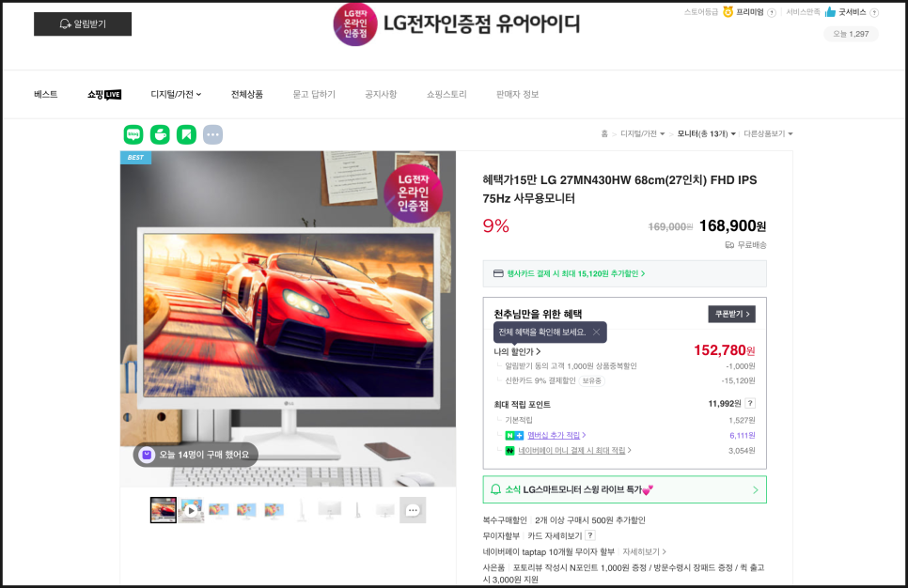
Task: Select the first red car thumbnail
Action: tap(164, 510)
